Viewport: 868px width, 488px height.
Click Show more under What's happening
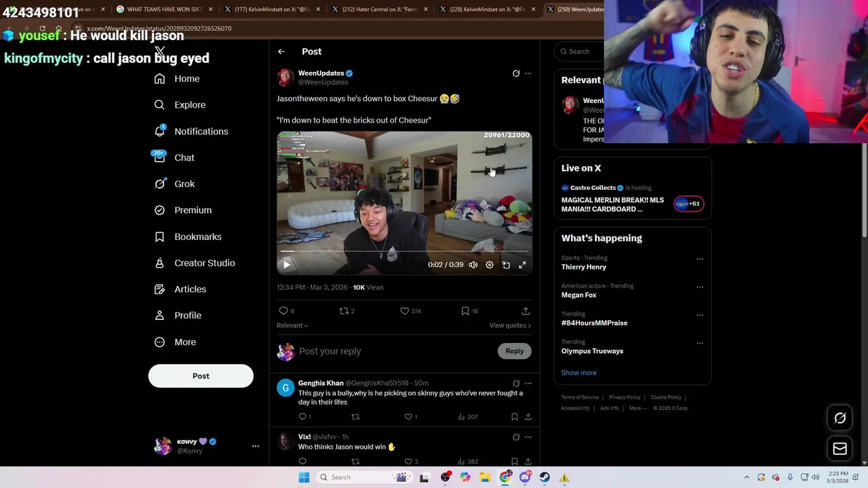pyautogui.click(x=578, y=373)
